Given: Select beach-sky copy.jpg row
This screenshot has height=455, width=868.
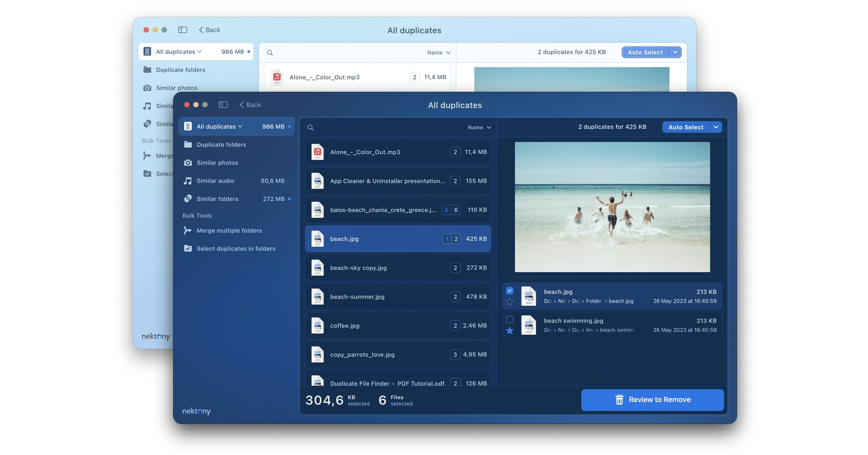Looking at the screenshot, I should pyautogui.click(x=398, y=268).
